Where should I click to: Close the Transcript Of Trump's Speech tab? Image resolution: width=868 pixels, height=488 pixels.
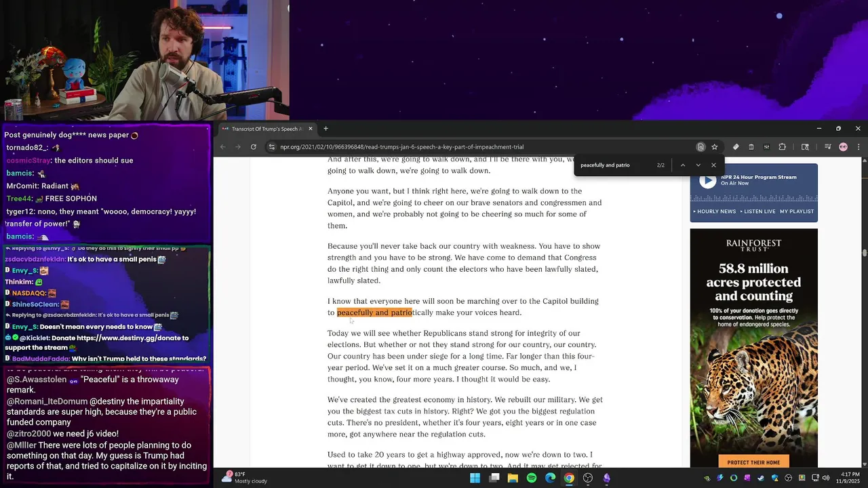[x=311, y=129]
